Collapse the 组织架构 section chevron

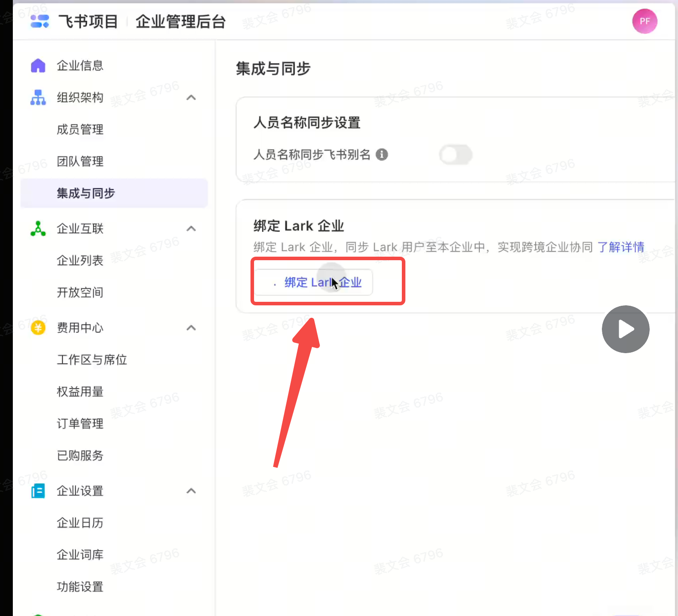[191, 97]
